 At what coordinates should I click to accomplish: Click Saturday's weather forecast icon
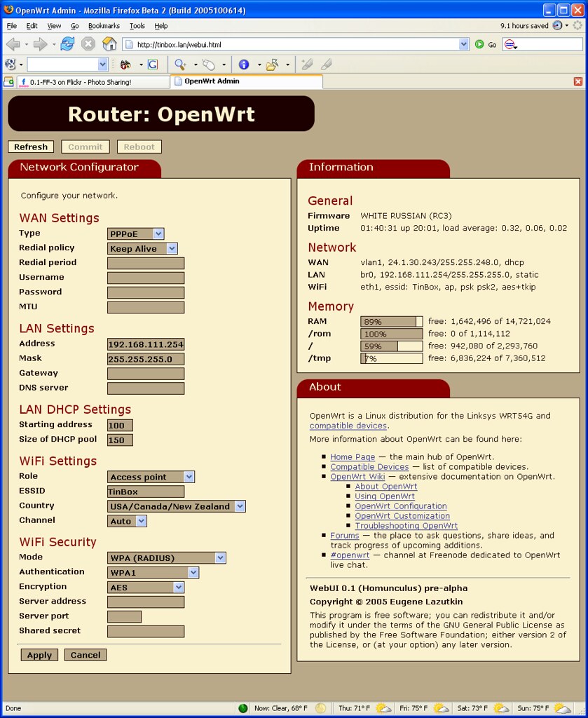[502, 708]
